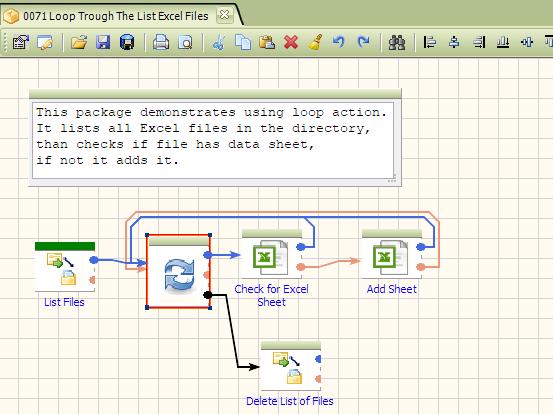The image size is (553, 414).
Task: Click the List Files label
Action: (x=64, y=302)
